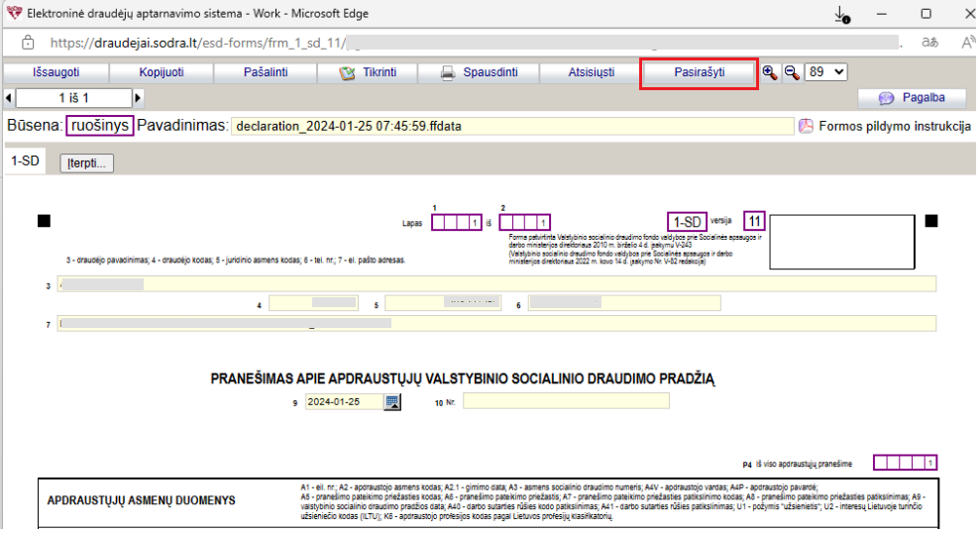This screenshot has height=535, width=980.
Task: Open Pagalba help
Action: (x=911, y=97)
